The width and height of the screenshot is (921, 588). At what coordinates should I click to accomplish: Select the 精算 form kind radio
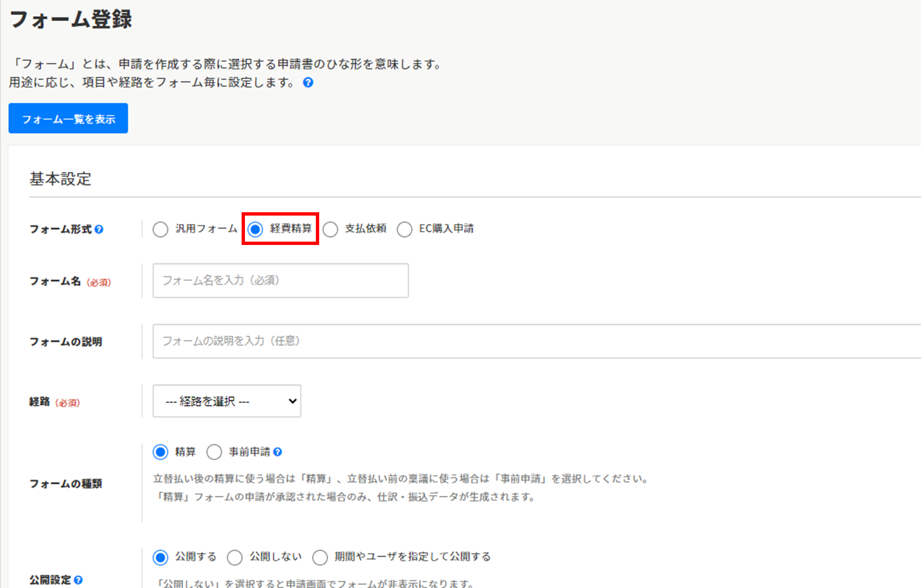(161, 452)
